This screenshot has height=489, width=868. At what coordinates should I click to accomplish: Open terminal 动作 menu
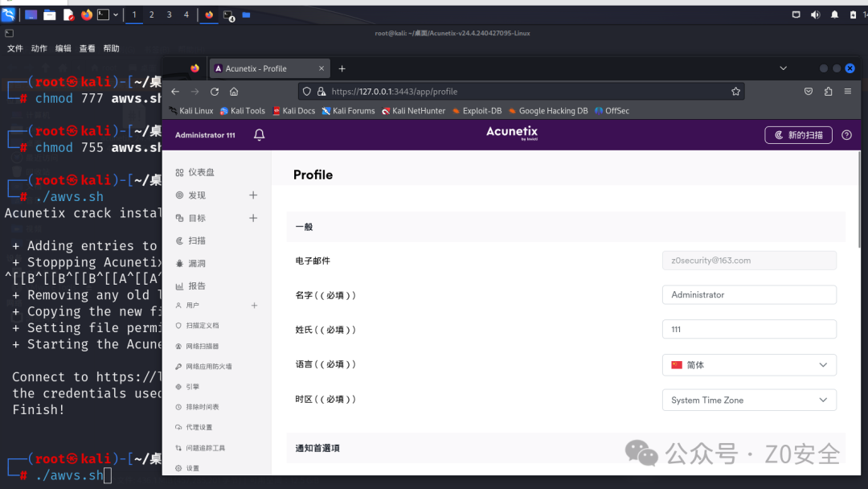39,49
